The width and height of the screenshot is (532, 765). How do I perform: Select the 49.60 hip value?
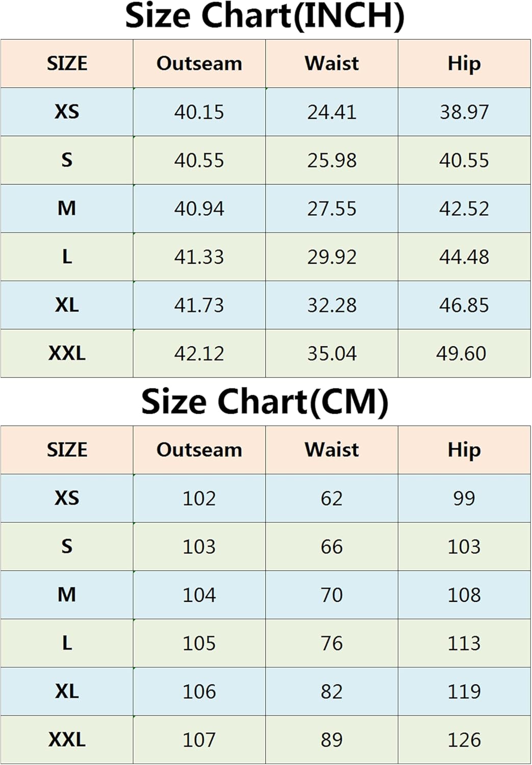(x=461, y=353)
